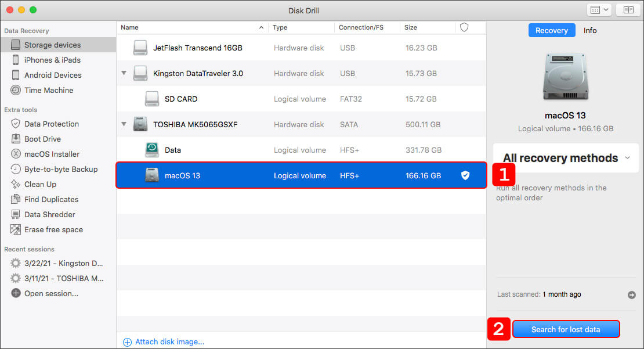The image size is (644, 349).
Task: Select the 331.78 GB size cell
Action: coord(424,150)
